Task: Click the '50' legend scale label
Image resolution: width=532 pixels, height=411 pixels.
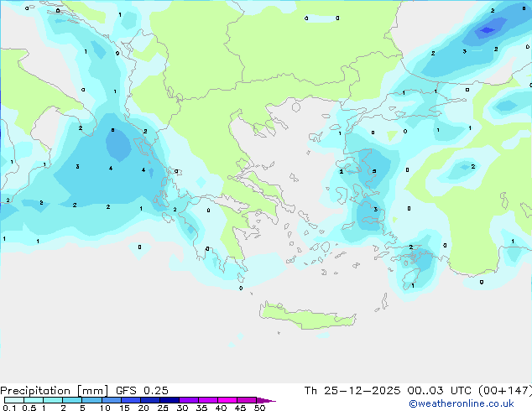Action: [x=259, y=408]
